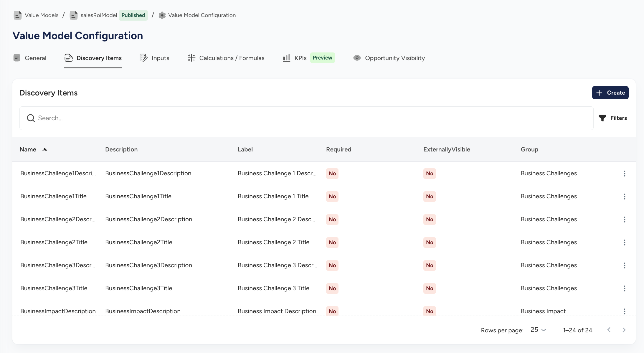Click the Filters funnel icon
The image size is (644, 353).
602,118
